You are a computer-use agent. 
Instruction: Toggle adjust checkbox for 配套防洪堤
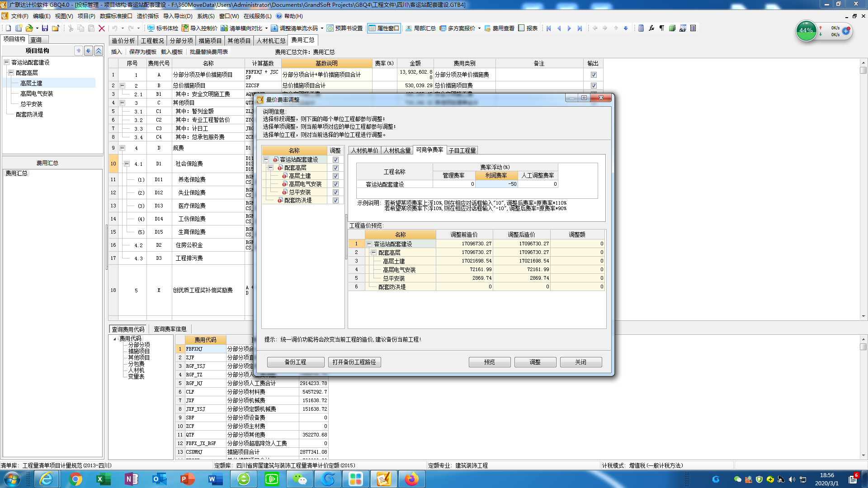(x=335, y=200)
